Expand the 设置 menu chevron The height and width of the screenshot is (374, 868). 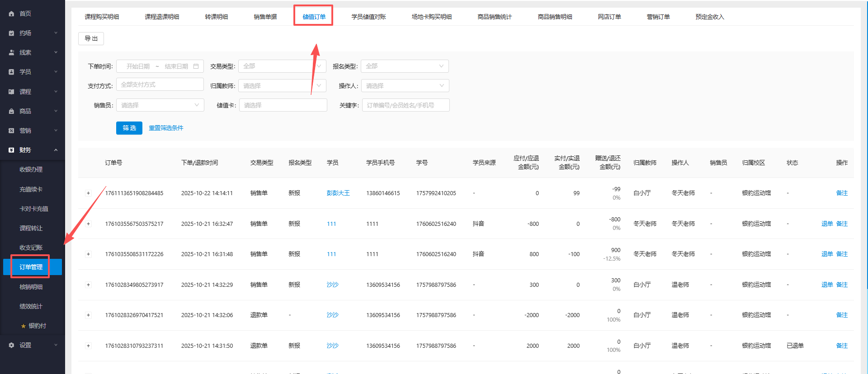click(x=56, y=345)
